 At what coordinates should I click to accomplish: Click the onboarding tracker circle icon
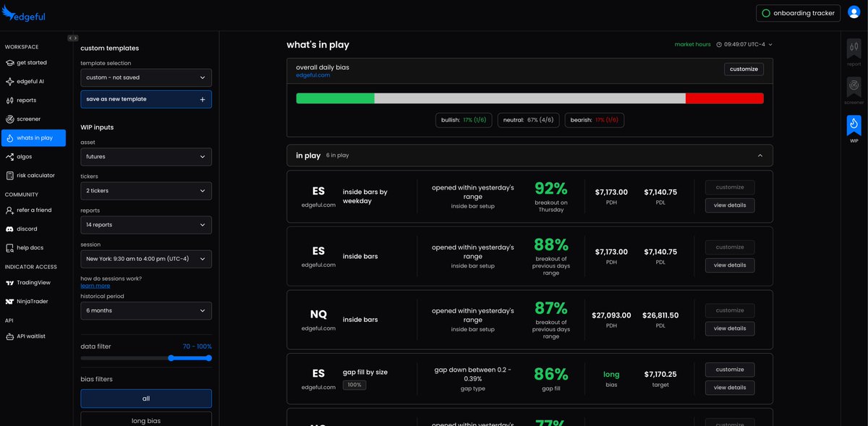coord(766,13)
